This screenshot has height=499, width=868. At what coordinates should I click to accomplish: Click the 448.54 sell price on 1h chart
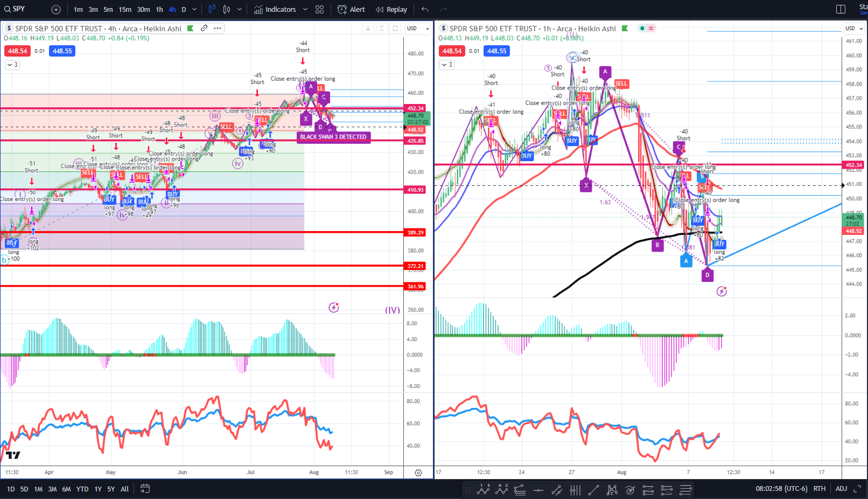point(452,51)
